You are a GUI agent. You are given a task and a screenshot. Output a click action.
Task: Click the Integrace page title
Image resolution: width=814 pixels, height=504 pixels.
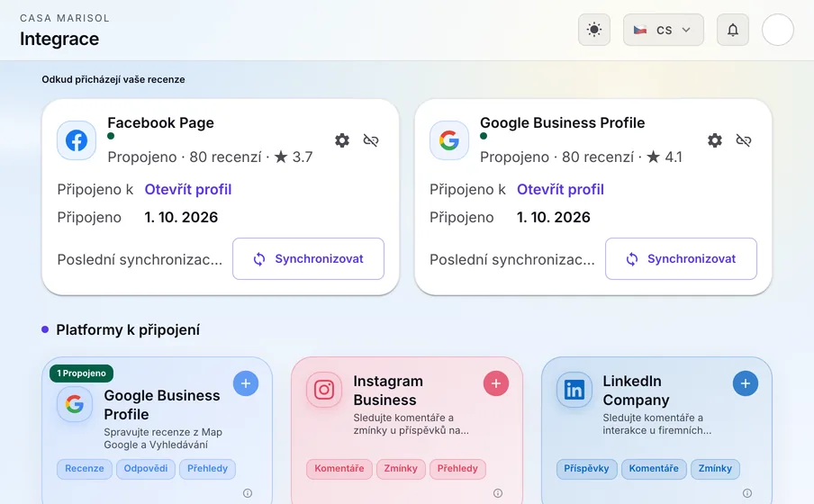(x=59, y=39)
